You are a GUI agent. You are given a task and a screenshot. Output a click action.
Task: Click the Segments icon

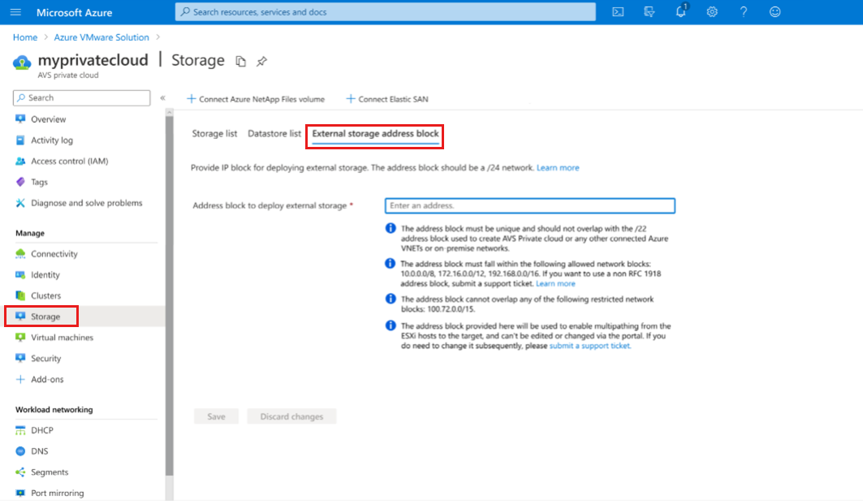pos(20,472)
